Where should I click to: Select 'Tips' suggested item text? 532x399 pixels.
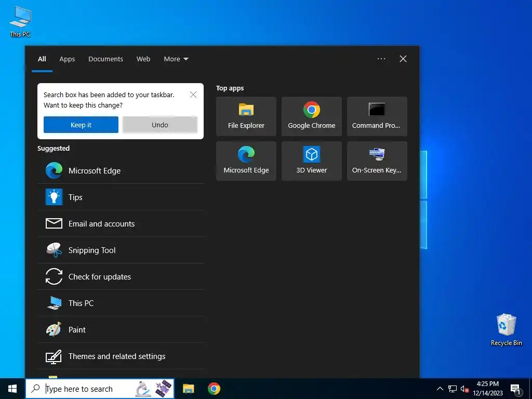tap(75, 197)
